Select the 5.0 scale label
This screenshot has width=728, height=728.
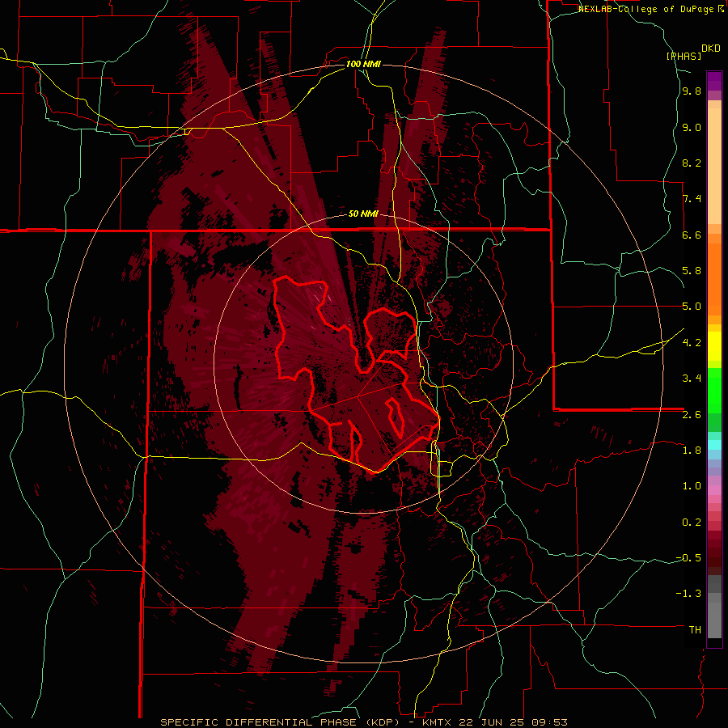692,307
